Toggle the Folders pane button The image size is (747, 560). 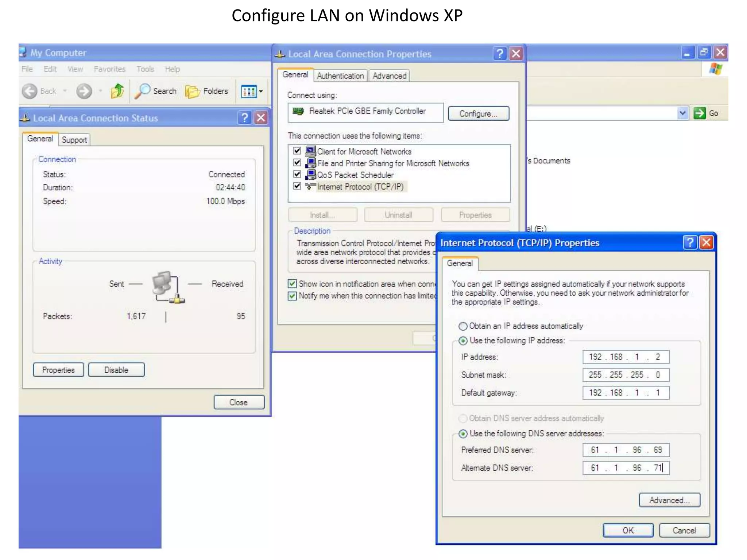207,91
